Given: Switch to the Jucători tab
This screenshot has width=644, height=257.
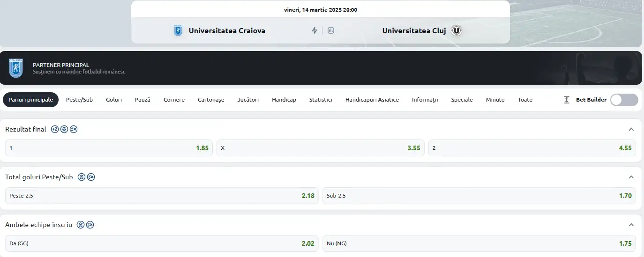Looking at the screenshot, I should [x=248, y=100].
